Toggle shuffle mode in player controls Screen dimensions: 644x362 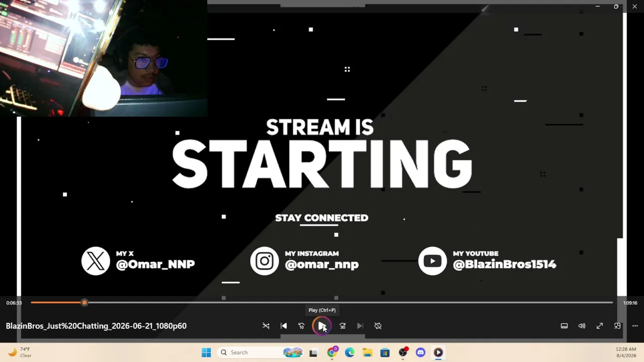click(x=266, y=326)
